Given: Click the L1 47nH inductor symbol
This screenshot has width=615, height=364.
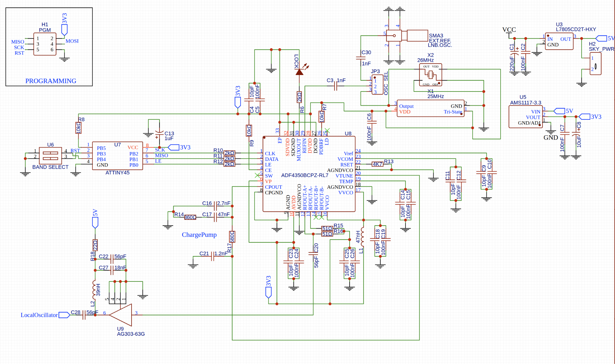Looking at the screenshot, I should [x=362, y=237].
